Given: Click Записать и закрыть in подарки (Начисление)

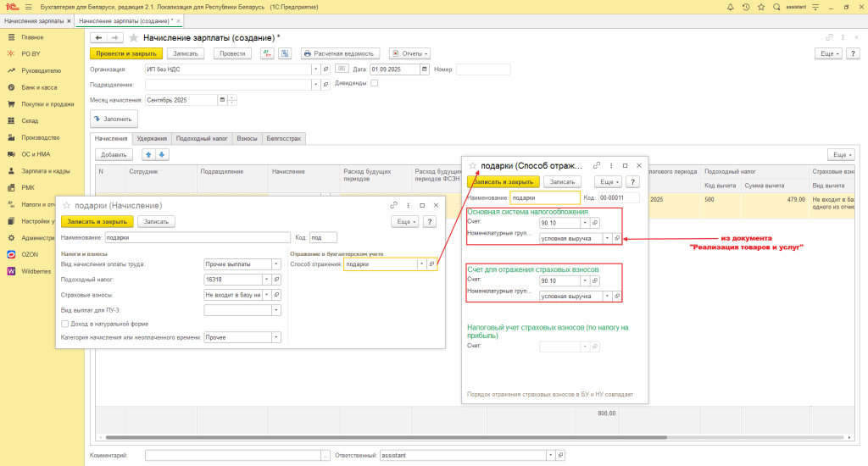Looking at the screenshot, I should pos(97,221).
